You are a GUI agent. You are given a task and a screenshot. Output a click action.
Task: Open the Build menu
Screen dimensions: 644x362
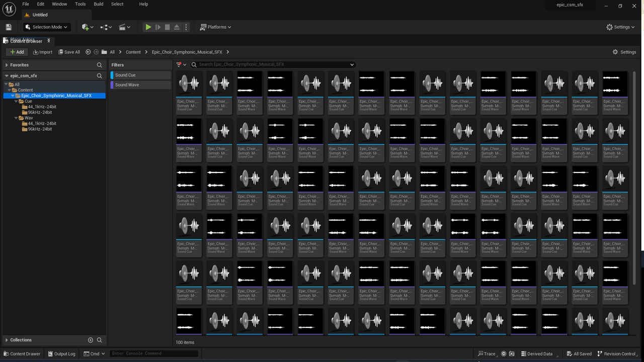(x=99, y=4)
